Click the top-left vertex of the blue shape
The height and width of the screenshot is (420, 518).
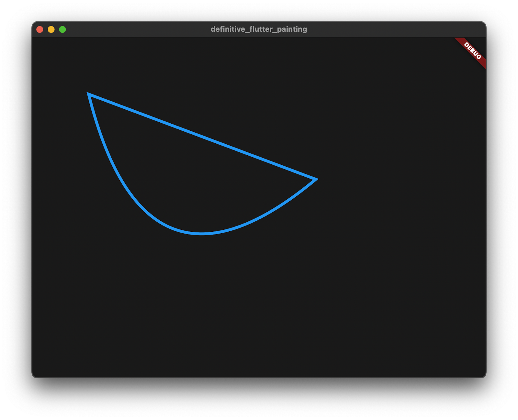coord(88,93)
